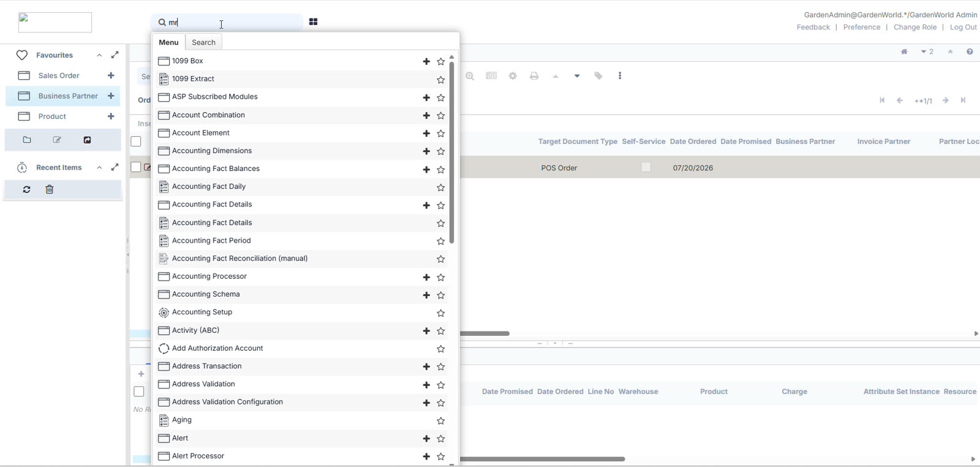Add new Sales Order from Favourites
Viewport: 980px width, 467px height.
click(x=111, y=75)
